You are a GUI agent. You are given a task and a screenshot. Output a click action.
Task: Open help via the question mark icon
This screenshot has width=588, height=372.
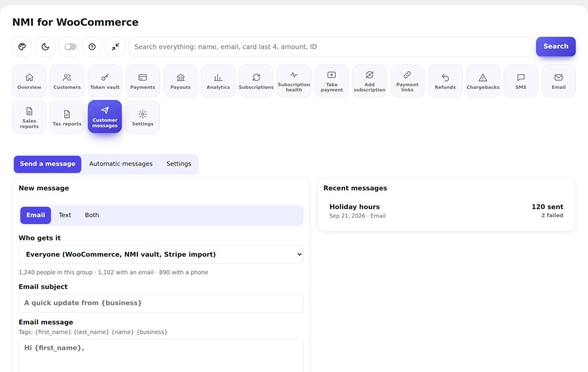click(92, 47)
